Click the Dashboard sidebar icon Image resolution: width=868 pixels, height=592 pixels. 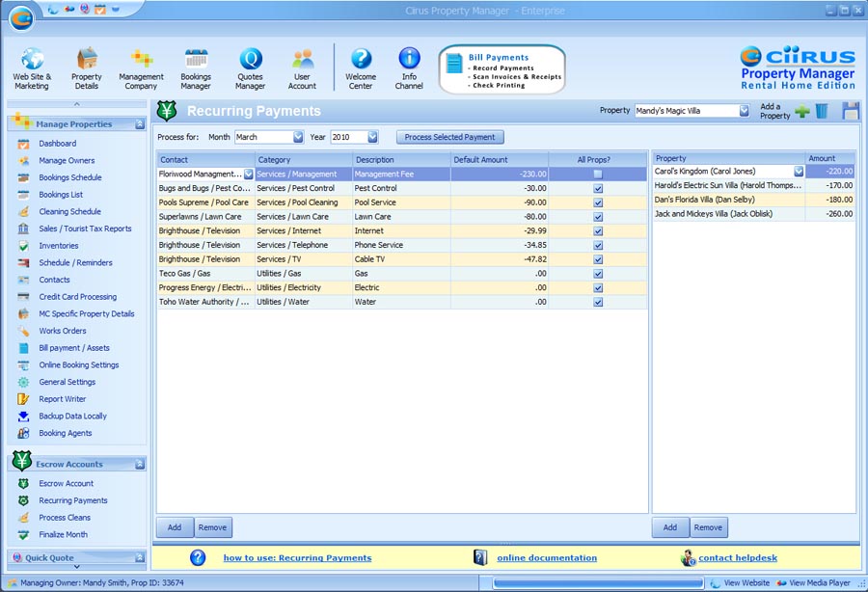point(23,144)
